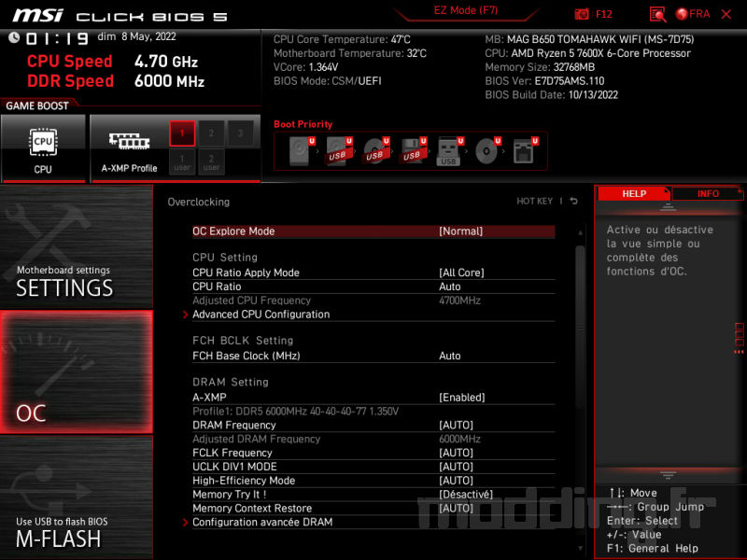Switch to the HELP tab
The width and height of the screenshot is (747, 560).
(x=634, y=194)
